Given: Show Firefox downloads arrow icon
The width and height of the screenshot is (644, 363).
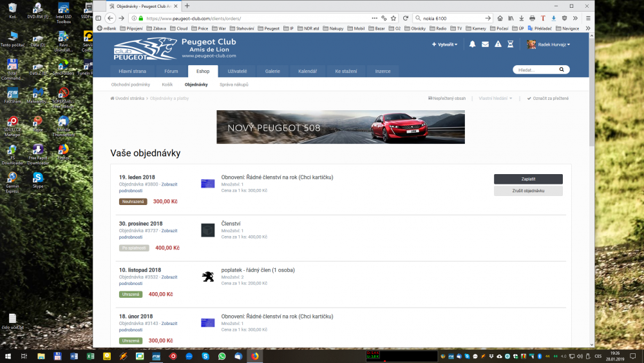Looking at the screenshot, I should (521, 18).
